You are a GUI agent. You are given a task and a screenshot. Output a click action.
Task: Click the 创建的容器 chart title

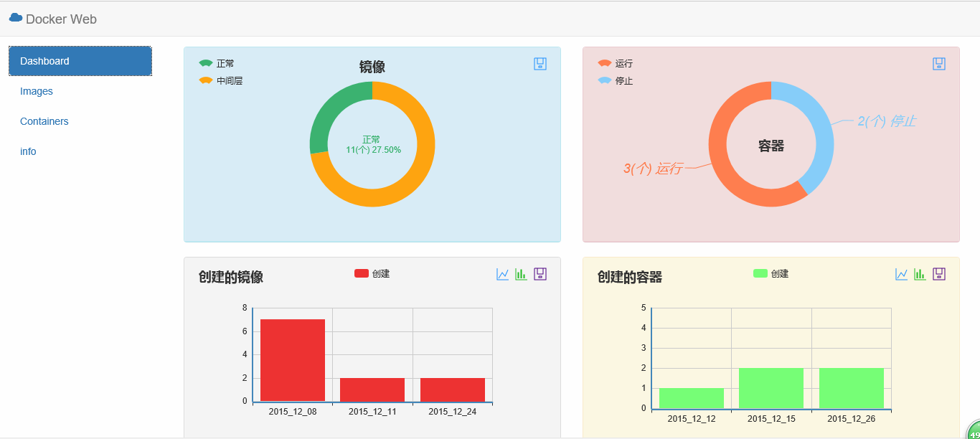coord(630,277)
